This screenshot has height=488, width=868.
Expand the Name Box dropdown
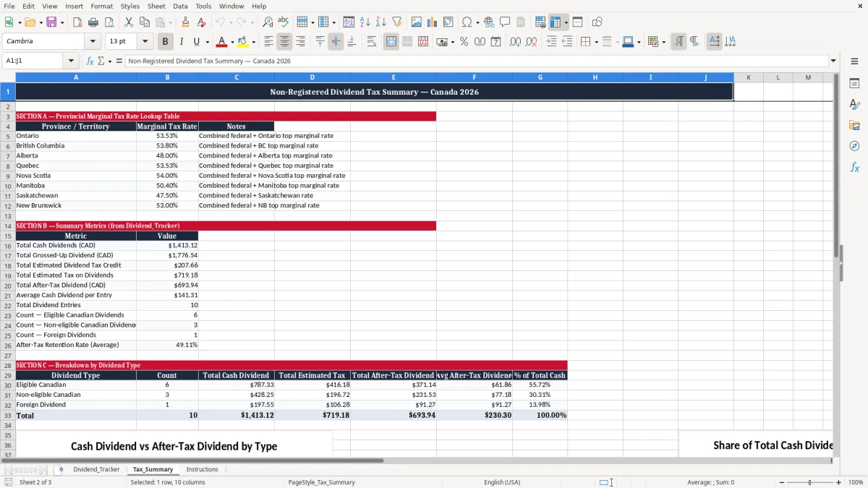71,61
